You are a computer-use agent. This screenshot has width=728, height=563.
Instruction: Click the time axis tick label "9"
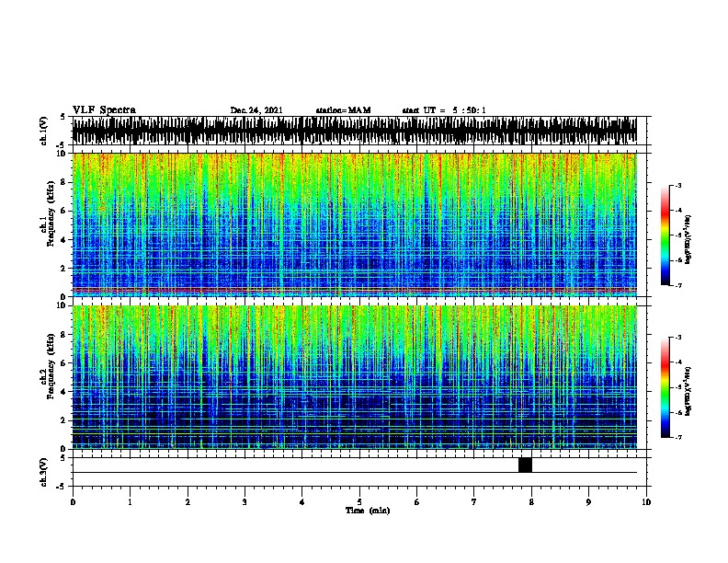(588, 502)
